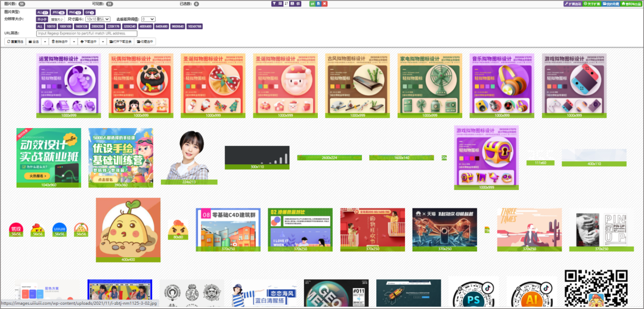The height and width of the screenshot is (309, 644).
Task: Click the 关于扩展 about button
Action: coord(593,4)
